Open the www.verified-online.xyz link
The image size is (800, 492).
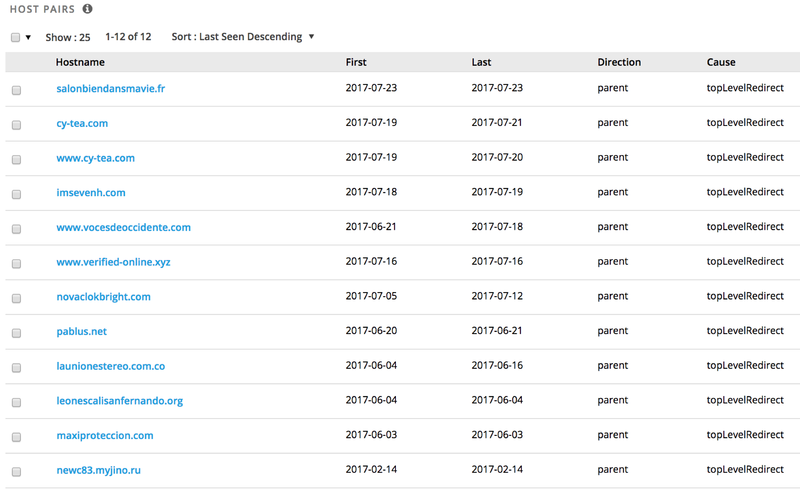(113, 262)
